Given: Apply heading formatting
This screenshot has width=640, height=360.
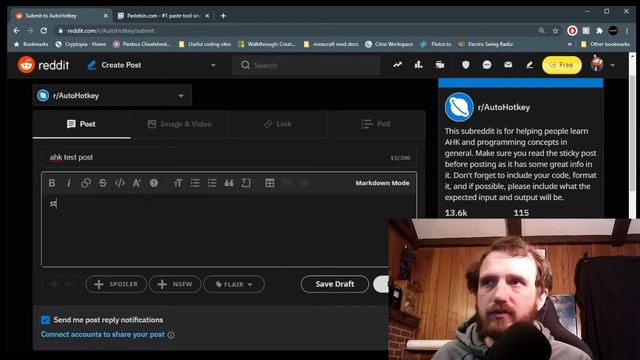Looking at the screenshot, I should [178, 183].
